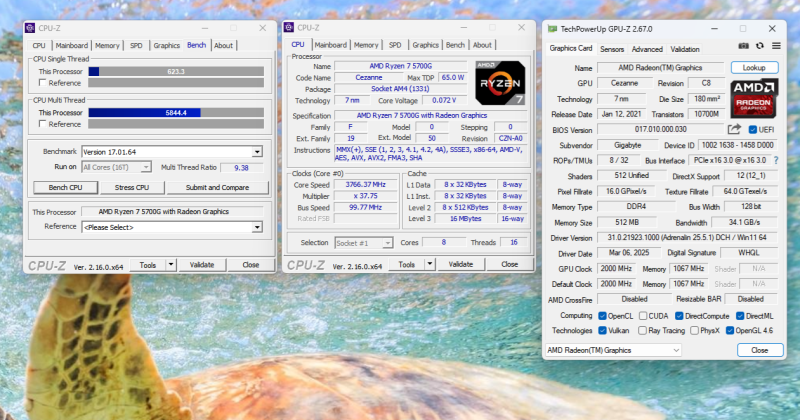Click Multi Thread Ratio value 9.38
The height and width of the screenshot is (420, 800).
click(241, 167)
